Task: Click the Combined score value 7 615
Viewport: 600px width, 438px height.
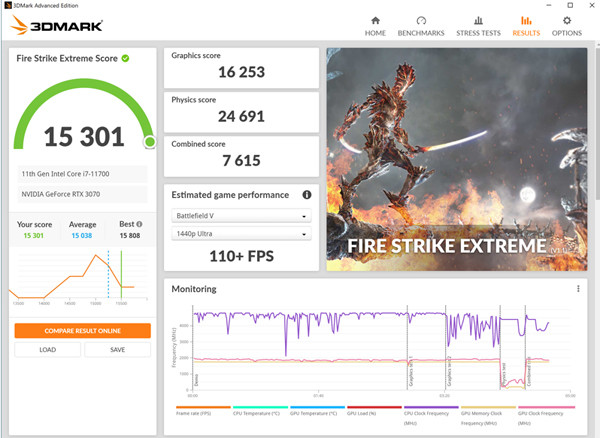Action: [241, 161]
